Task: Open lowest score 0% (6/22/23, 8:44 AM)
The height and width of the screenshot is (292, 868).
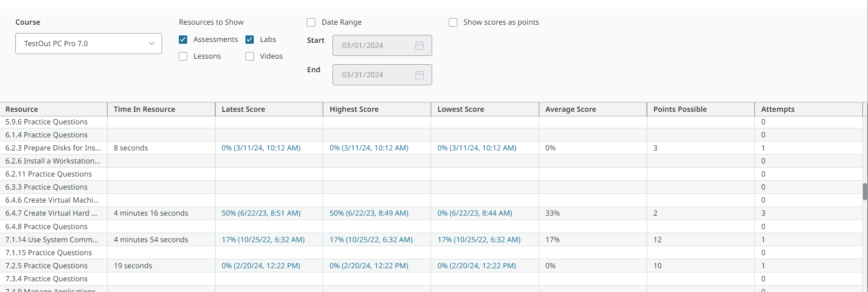Action: pos(475,213)
